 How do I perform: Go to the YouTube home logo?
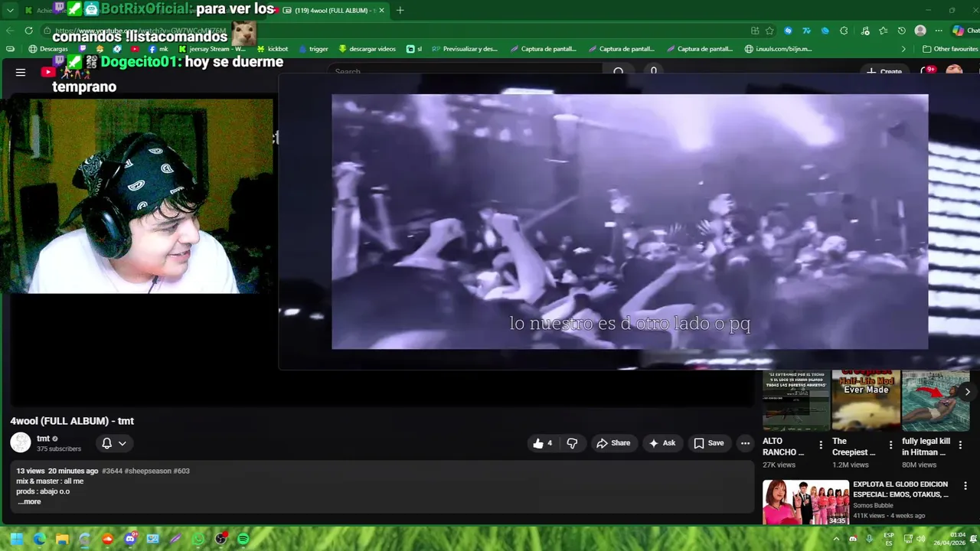48,72
